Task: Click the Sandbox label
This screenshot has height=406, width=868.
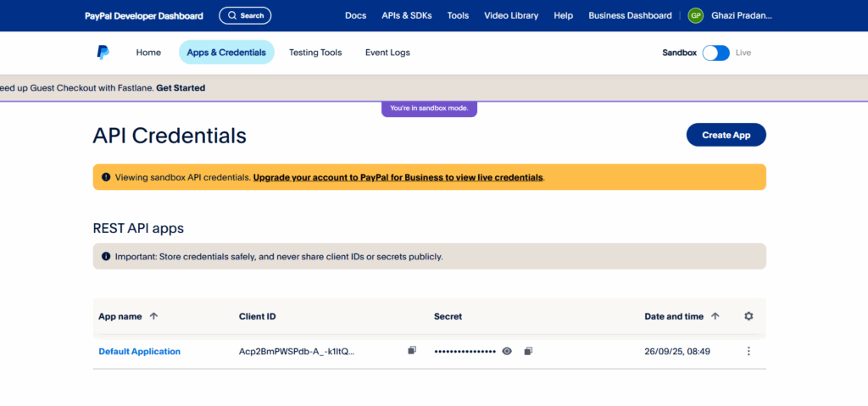Action: tap(679, 53)
